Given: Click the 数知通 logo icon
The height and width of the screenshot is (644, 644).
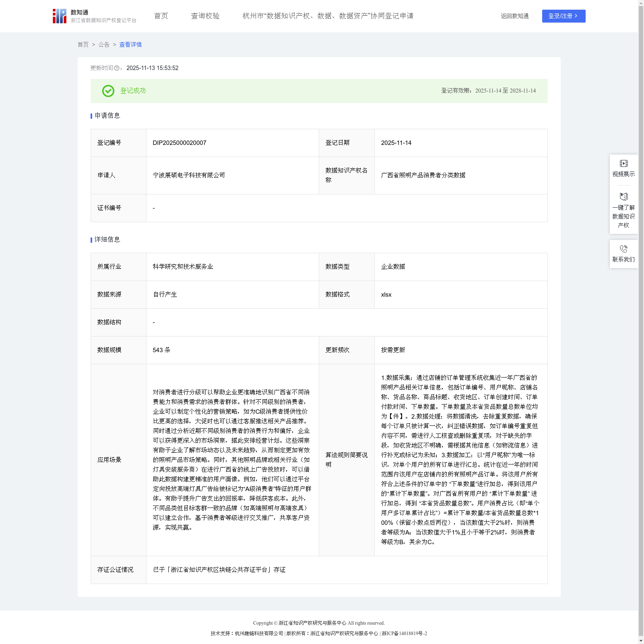Looking at the screenshot, I should 60,16.
